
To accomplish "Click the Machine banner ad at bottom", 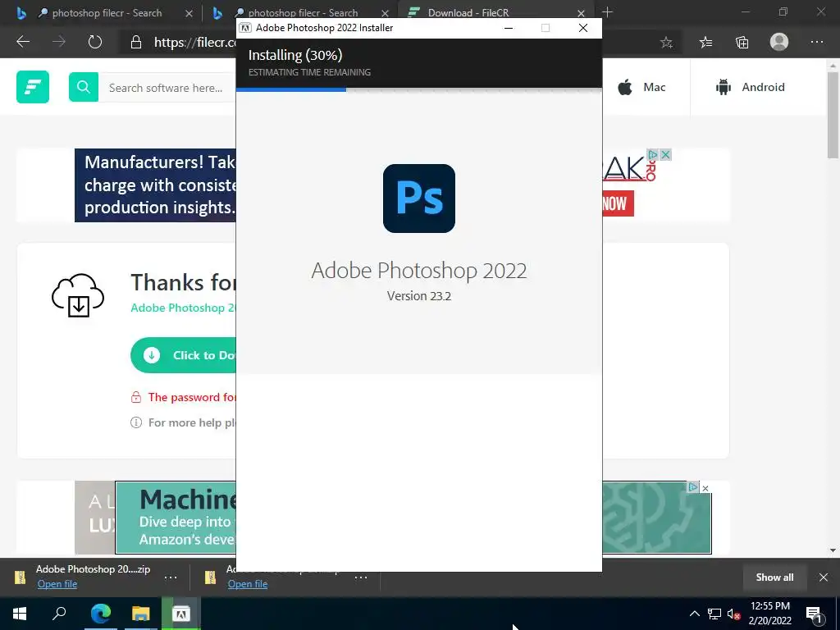I will [x=176, y=518].
